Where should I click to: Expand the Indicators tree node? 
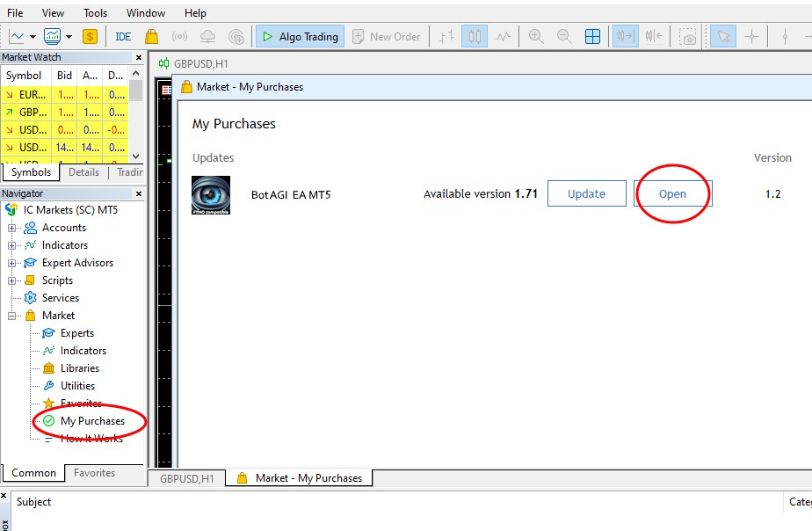click(11, 245)
